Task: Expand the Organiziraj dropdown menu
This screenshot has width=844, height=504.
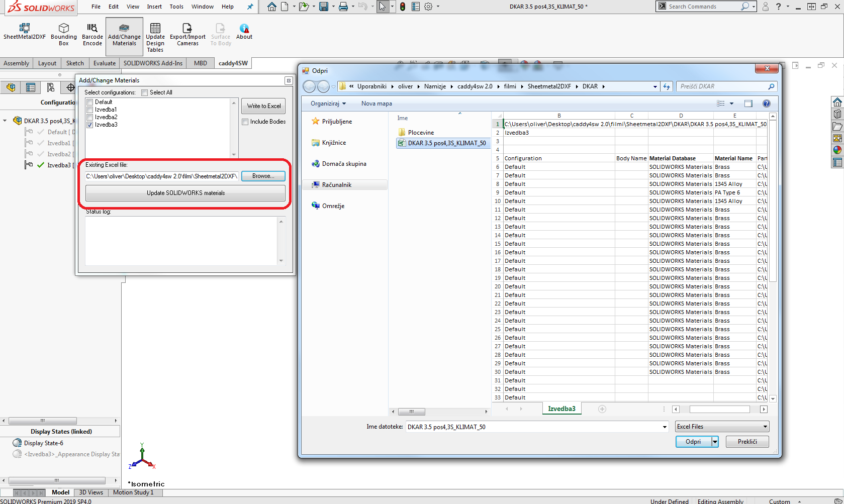Action: 328,104
